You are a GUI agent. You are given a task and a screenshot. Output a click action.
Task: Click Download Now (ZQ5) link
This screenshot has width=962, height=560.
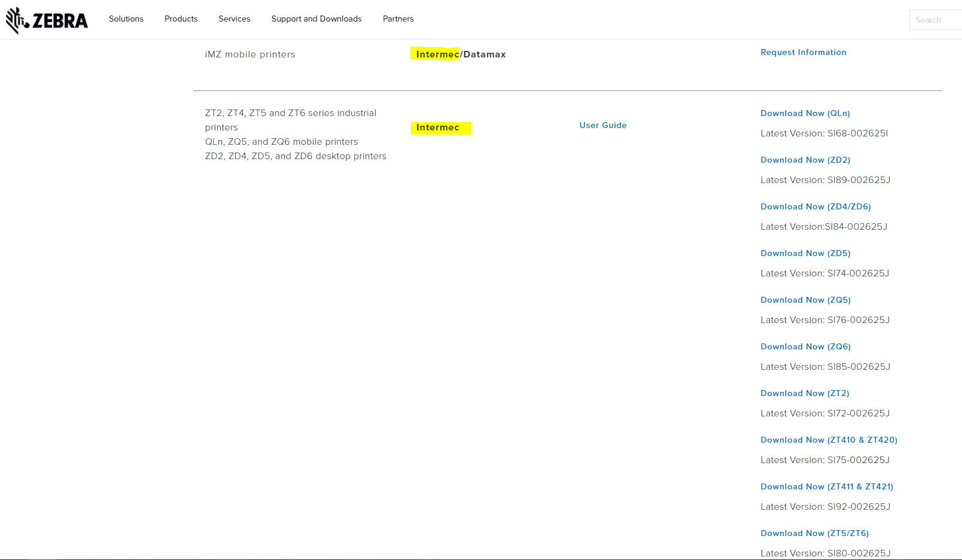(805, 300)
